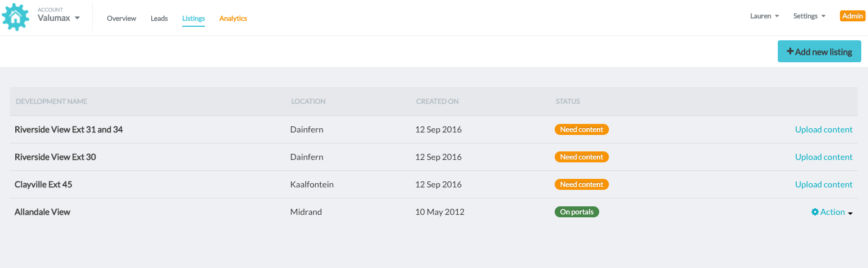Image resolution: width=868 pixels, height=268 pixels.
Task: Upload content for Riverside View Ext 30
Action: [x=824, y=157]
